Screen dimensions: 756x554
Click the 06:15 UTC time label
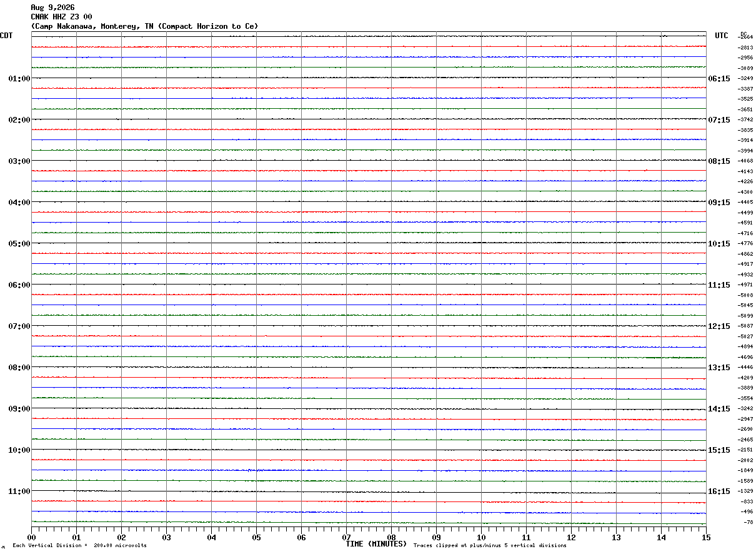tap(719, 79)
